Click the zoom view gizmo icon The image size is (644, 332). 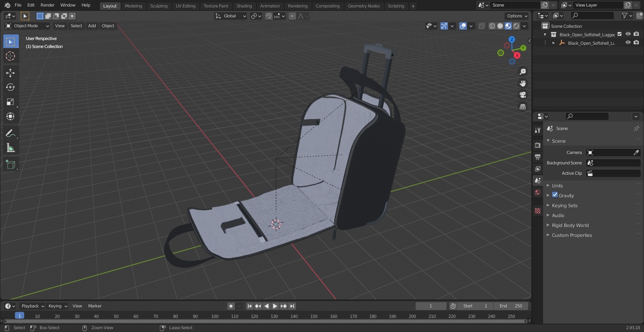(523, 72)
